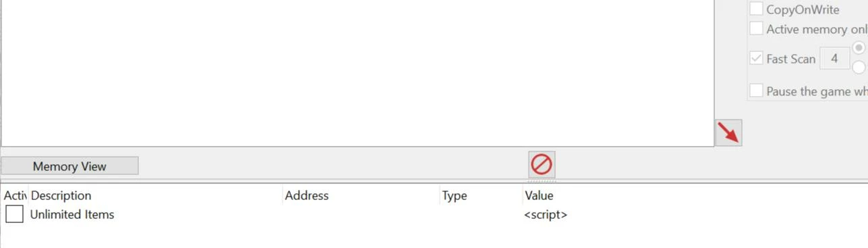The image size is (868, 248).
Task: Enable Pause the game while scanning
Action: (757, 91)
